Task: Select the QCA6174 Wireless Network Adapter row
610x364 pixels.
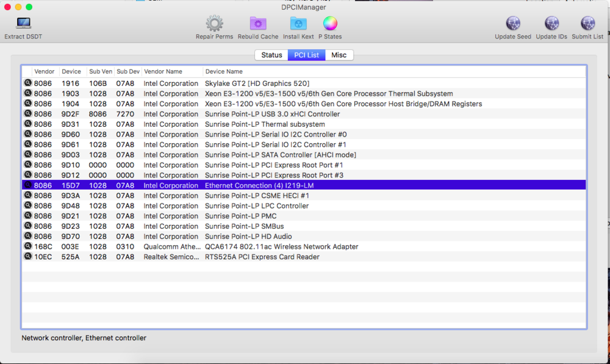Action: (x=281, y=247)
